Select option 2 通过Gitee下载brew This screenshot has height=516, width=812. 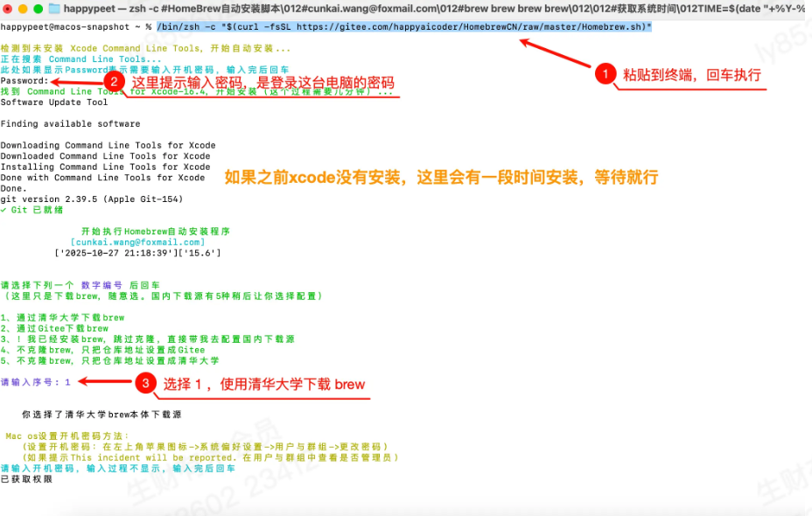pyautogui.click(x=54, y=328)
